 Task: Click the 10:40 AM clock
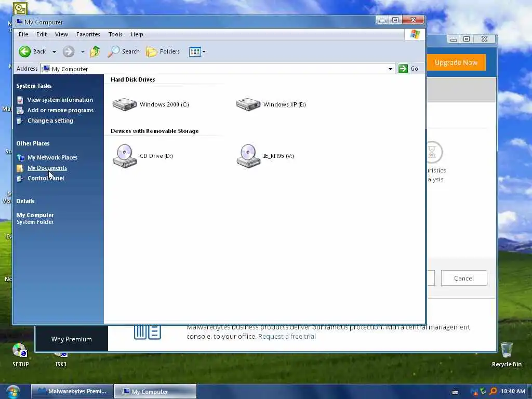(x=513, y=391)
